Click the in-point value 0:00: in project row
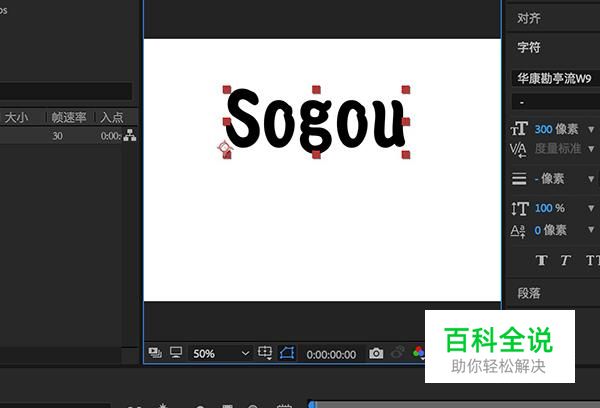Screen dimensions: 600x408 click(x=111, y=136)
